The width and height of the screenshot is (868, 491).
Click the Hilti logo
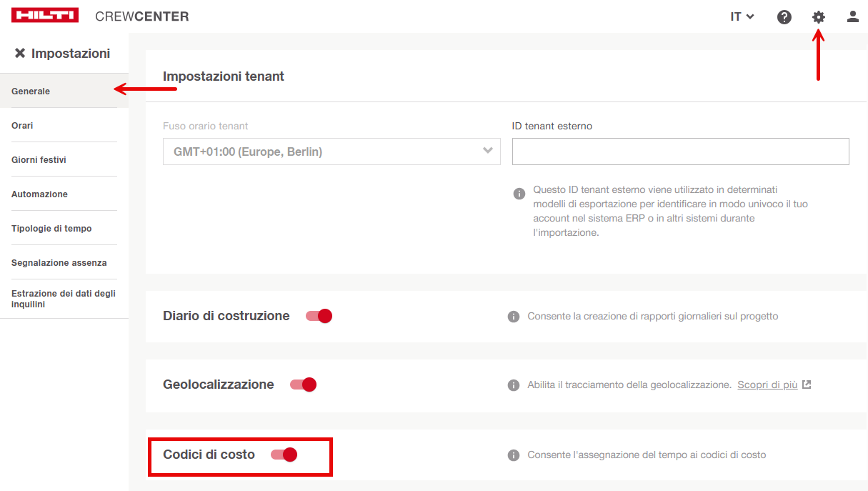coord(46,16)
